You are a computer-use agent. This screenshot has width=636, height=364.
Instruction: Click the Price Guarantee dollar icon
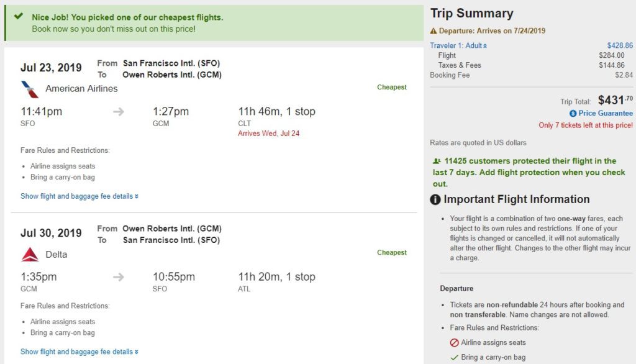click(573, 114)
